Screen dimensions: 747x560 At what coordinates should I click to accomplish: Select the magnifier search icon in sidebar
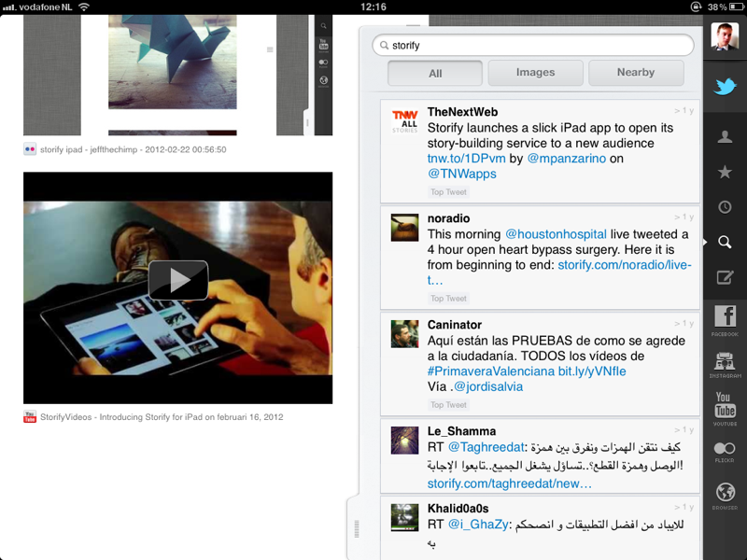[x=725, y=242]
